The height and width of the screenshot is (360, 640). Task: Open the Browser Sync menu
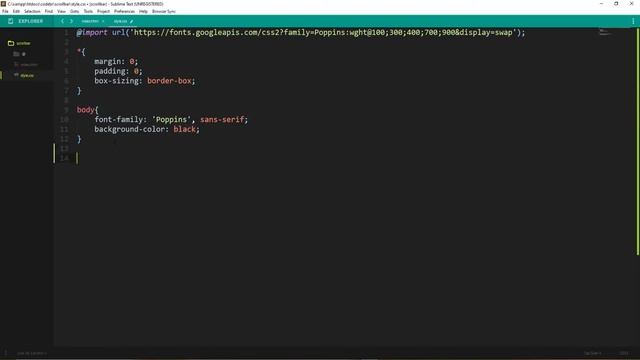[x=164, y=11]
